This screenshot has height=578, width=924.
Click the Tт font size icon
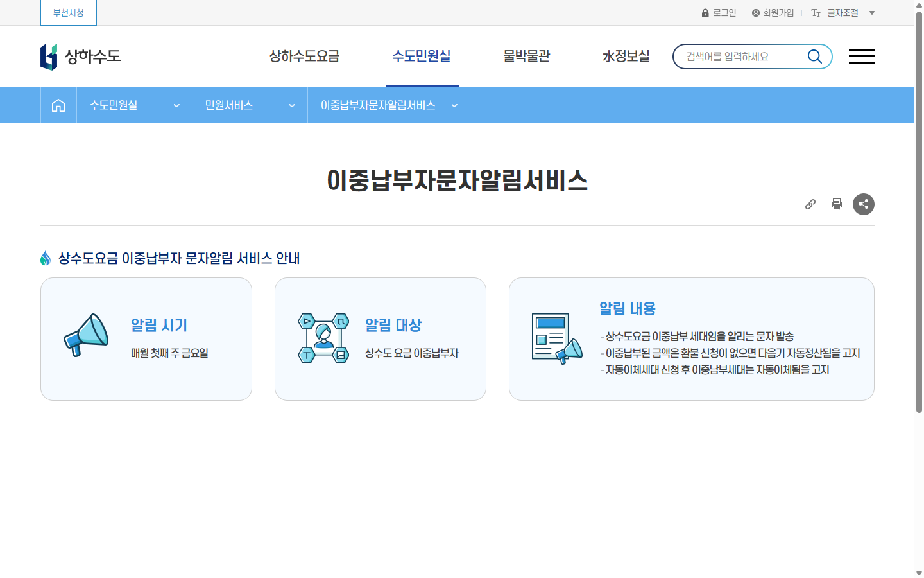(x=816, y=13)
